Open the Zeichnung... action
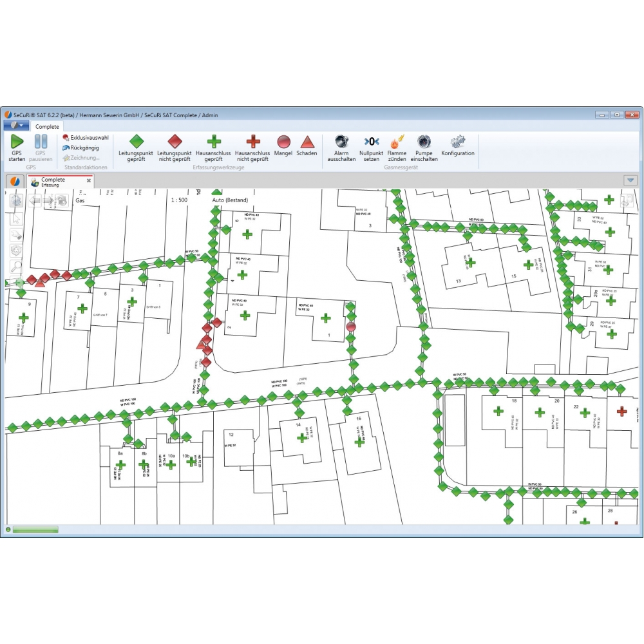 click(81, 158)
